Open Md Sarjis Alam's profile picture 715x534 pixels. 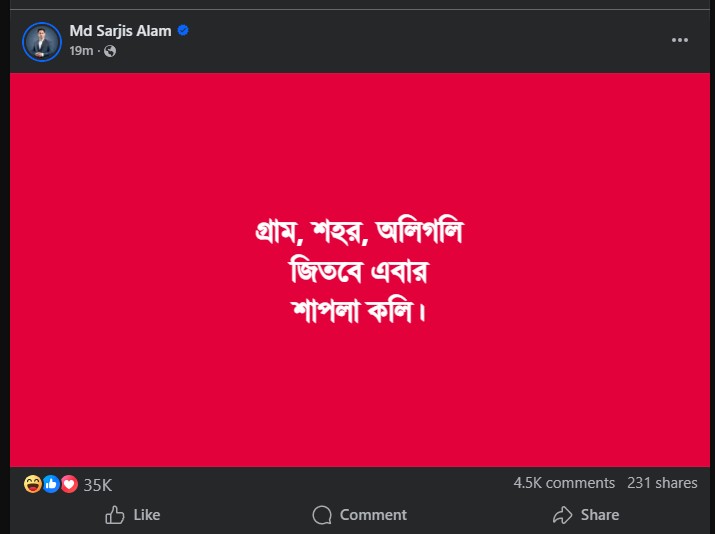coord(43,41)
